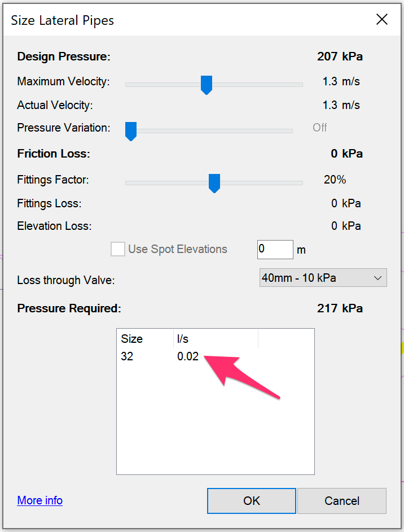Open the Loss through Valve dropdown
The width and height of the screenshot is (404, 532).
coord(323,277)
